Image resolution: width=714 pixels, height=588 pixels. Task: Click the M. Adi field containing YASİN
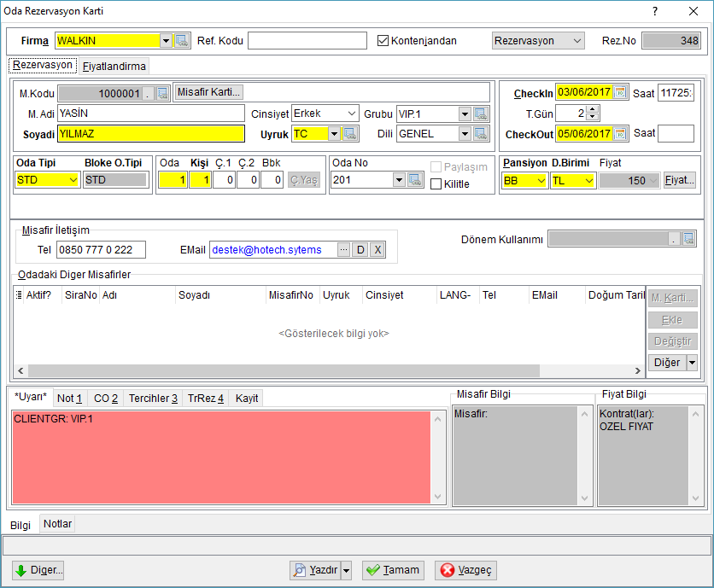point(151,114)
